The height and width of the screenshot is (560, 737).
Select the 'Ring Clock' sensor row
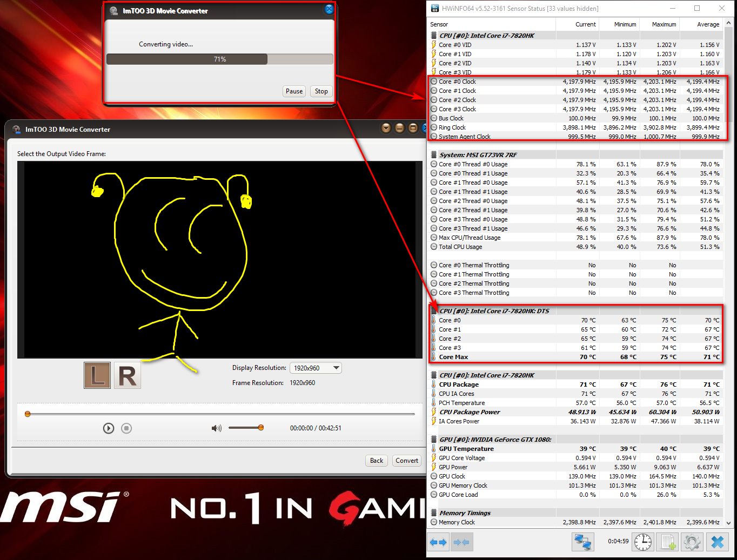576,127
